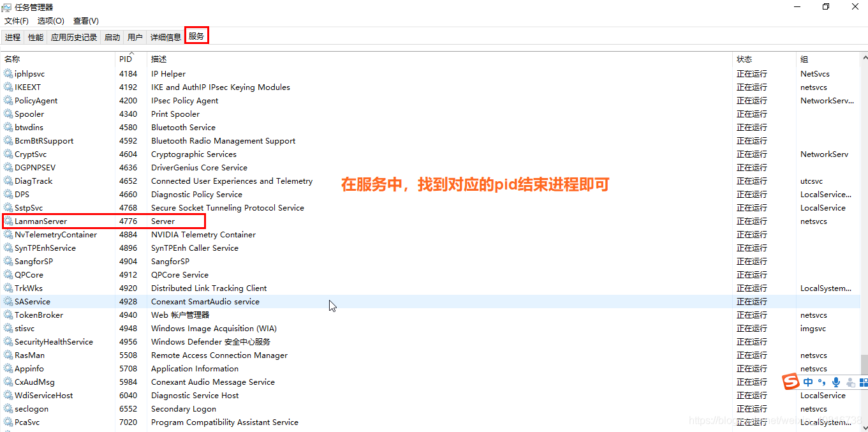Click the DiagTrack service gear icon

pyautogui.click(x=8, y=181)
